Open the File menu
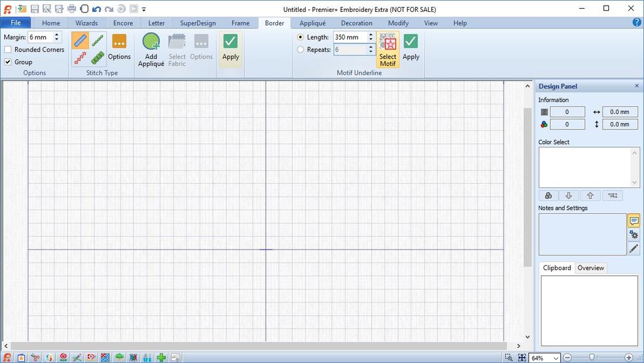The image size is (644, 363). 16,23
